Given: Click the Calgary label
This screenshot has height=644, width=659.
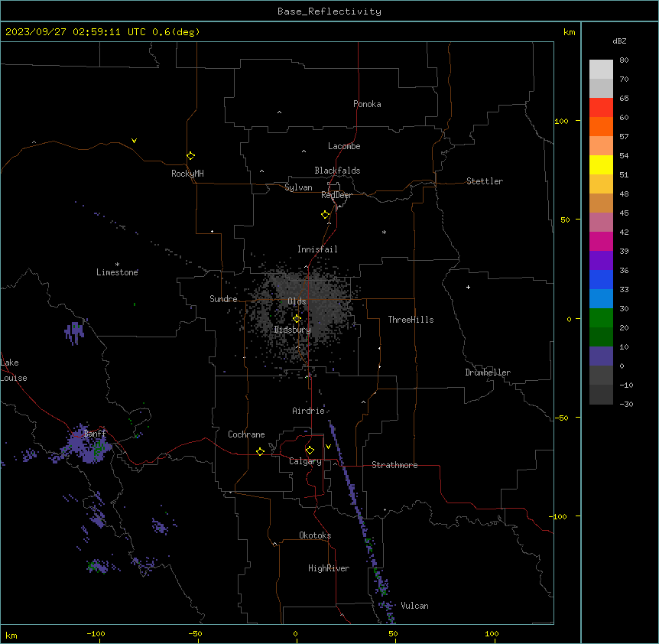Looking at the screenshot, I should pyautogui.click(x=305, y=461).
